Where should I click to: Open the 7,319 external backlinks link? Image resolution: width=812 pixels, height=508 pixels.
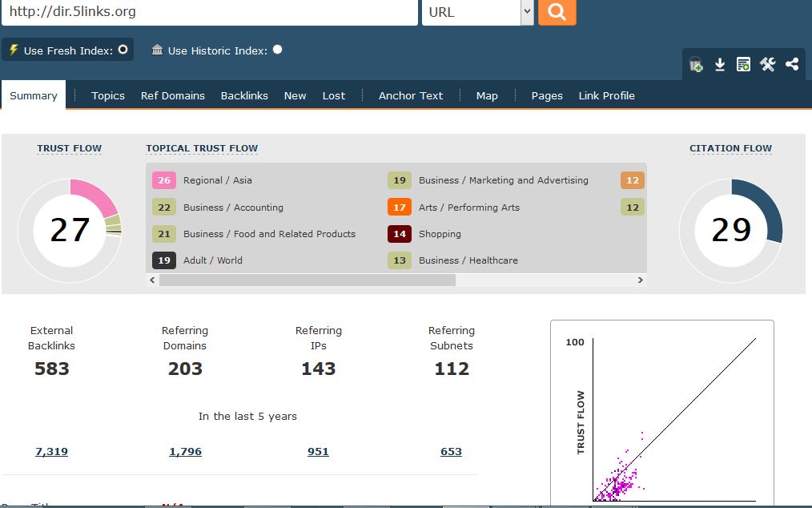(x=51, y=451)
